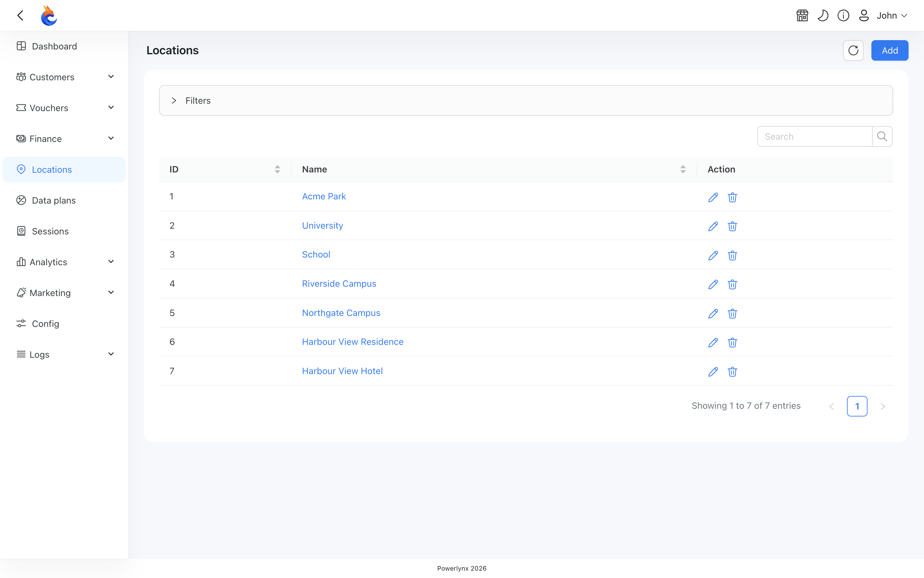Screen dimensions: 924x578
Task: Edit the Northgate Campus row
Action: (x=713, y=313)
